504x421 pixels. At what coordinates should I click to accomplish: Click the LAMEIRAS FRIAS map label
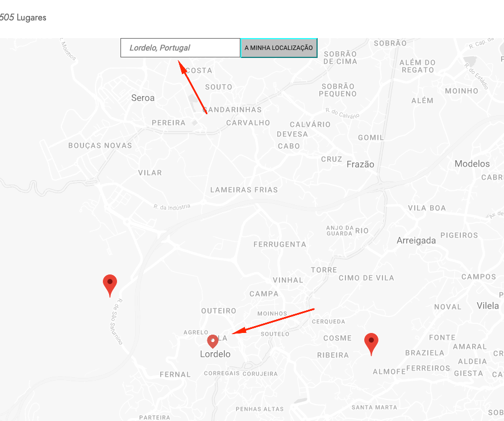pyautogui.click(x=244, y=190)
